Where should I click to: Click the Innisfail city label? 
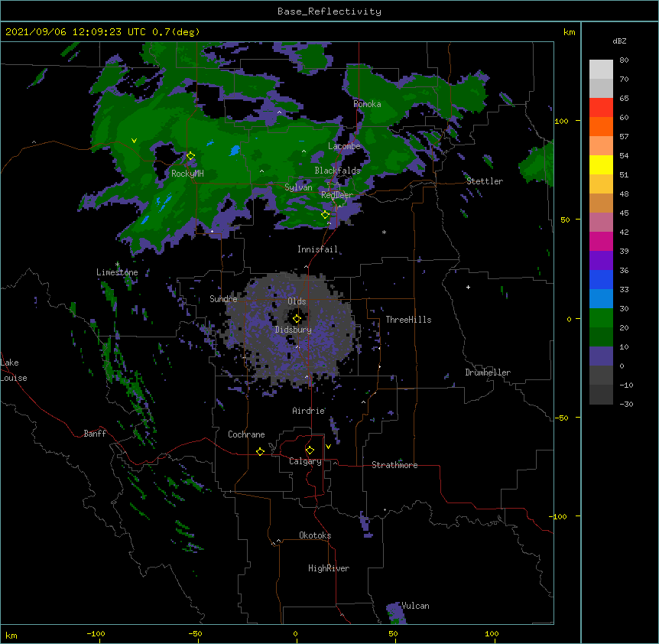(x=317, y=249)
